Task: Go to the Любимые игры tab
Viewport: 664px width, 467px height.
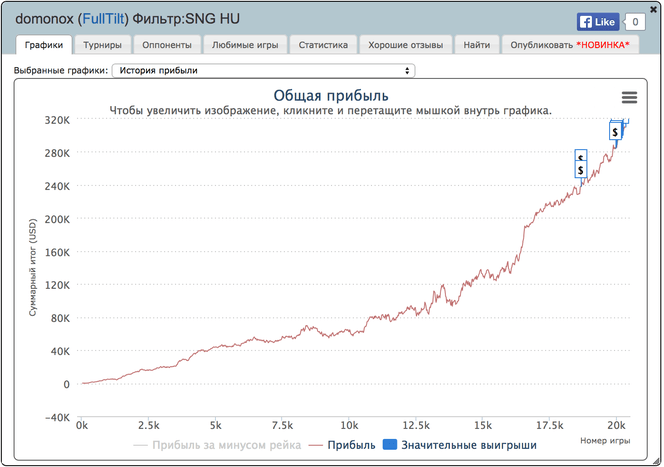Action: (245, 45)
